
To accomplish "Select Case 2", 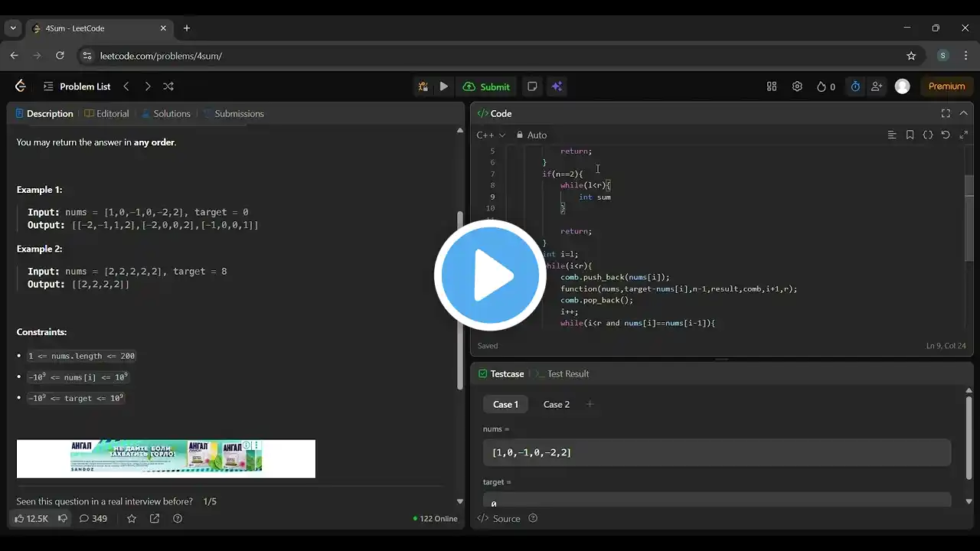I will pos(557,404).
